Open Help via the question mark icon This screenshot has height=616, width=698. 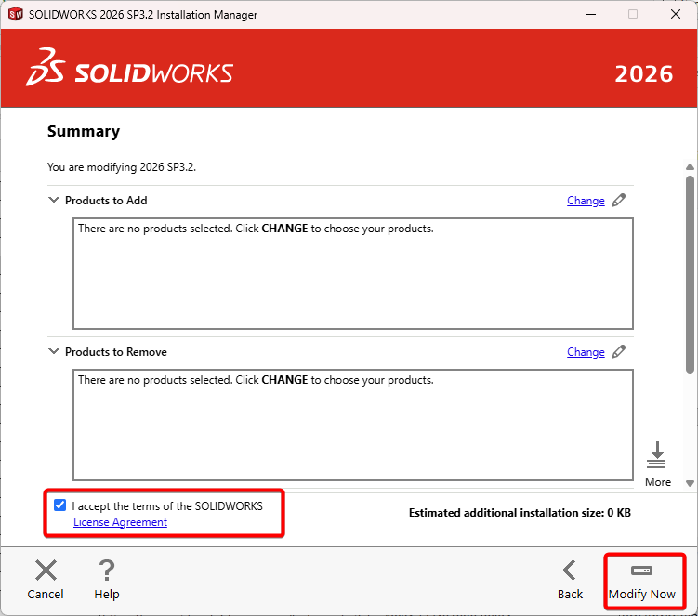tap(107, 570)
